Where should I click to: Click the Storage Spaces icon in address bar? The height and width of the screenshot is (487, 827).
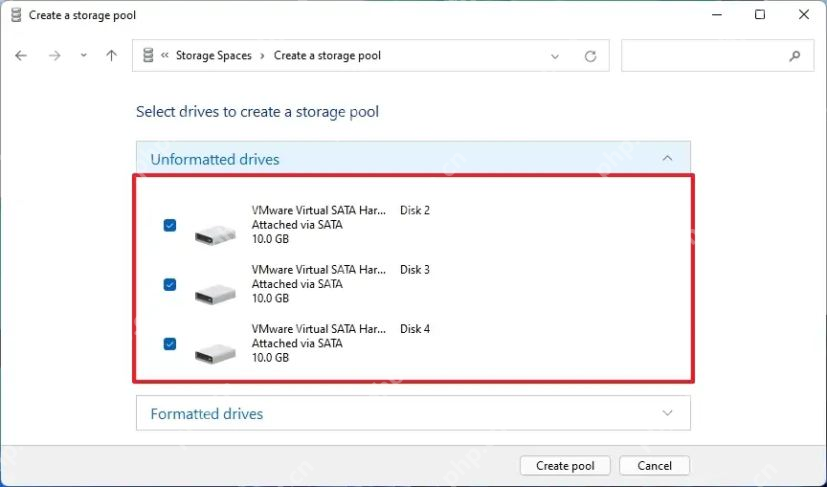coord(148,55)
